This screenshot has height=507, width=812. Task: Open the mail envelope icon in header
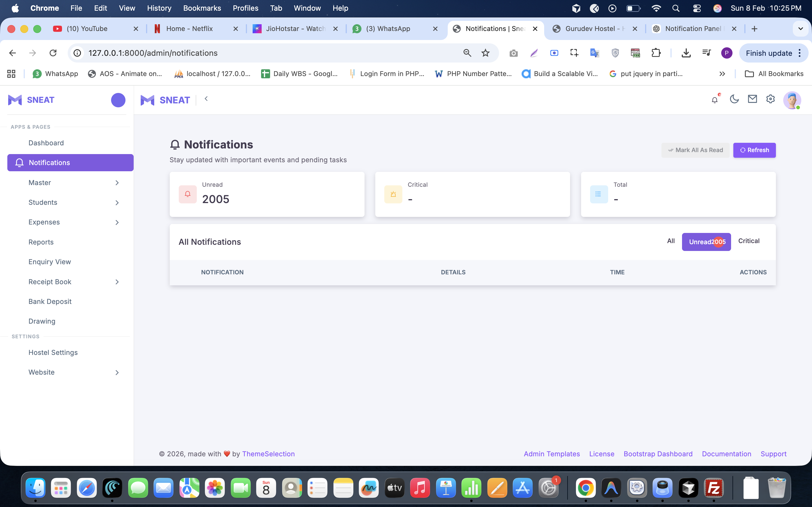[752, 99]
